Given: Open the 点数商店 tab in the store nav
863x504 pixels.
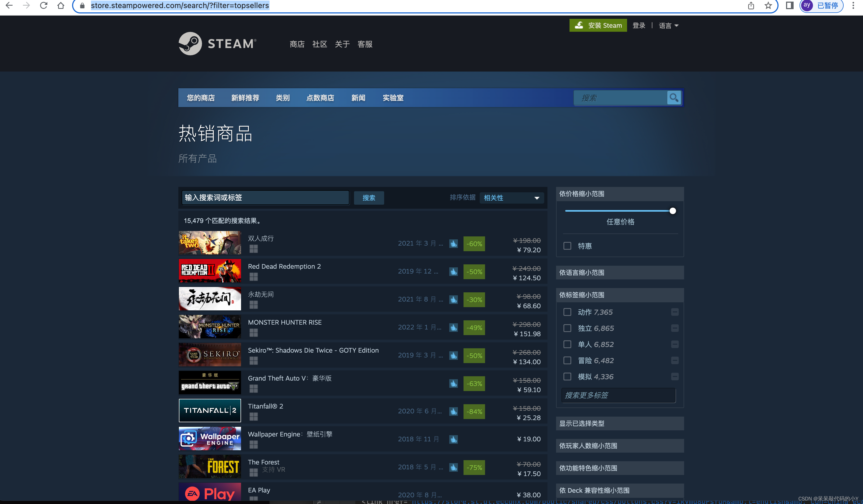Looking at the screenshot, I should (x=320, y=98).
